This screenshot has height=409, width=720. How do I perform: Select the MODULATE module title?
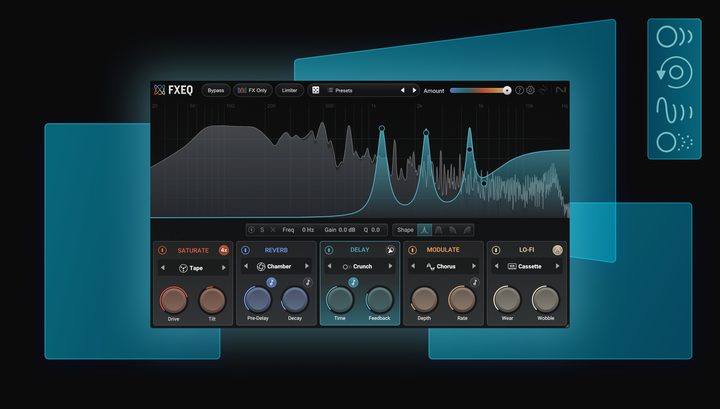click(x=443, y=250)
